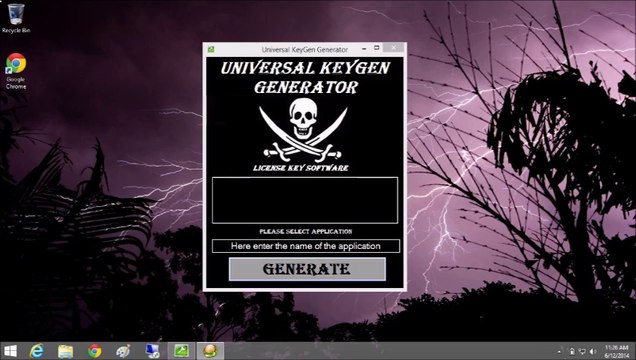This screenshot has width=636, height=360.
Task: Open Chrome from the taskbar
Action: (95, 351)
